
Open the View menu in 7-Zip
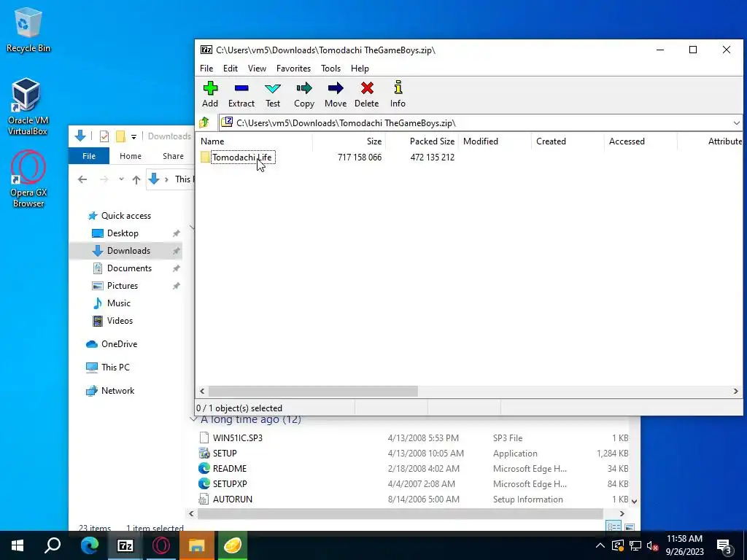pos(257,69)
